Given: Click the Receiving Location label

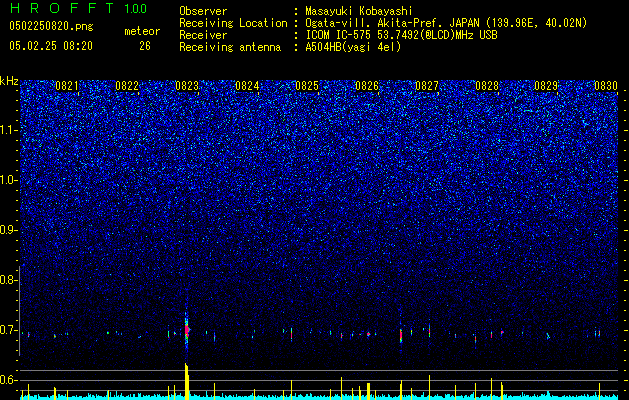Looking at the screenshot, I should 233,23.
